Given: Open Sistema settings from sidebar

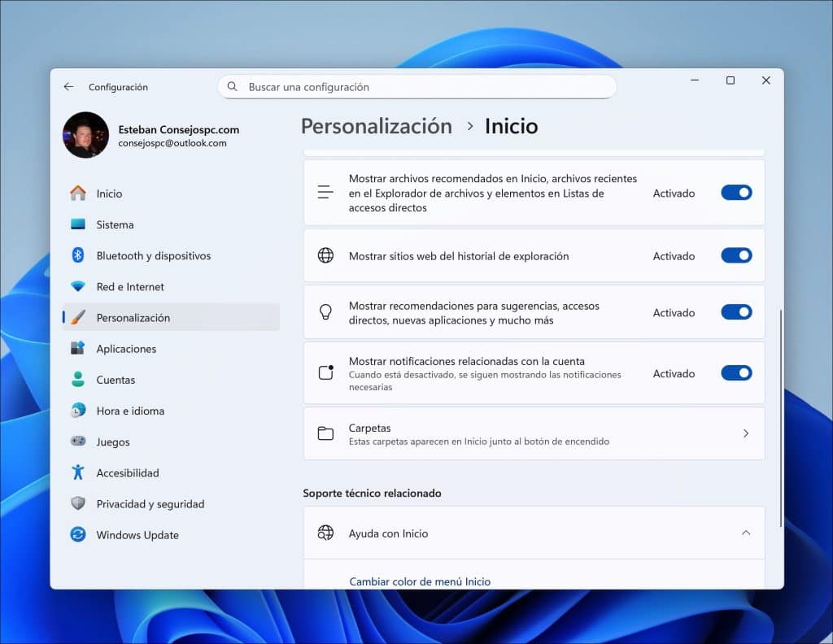Looking at the screenshot, I should [x=81, y=224].
